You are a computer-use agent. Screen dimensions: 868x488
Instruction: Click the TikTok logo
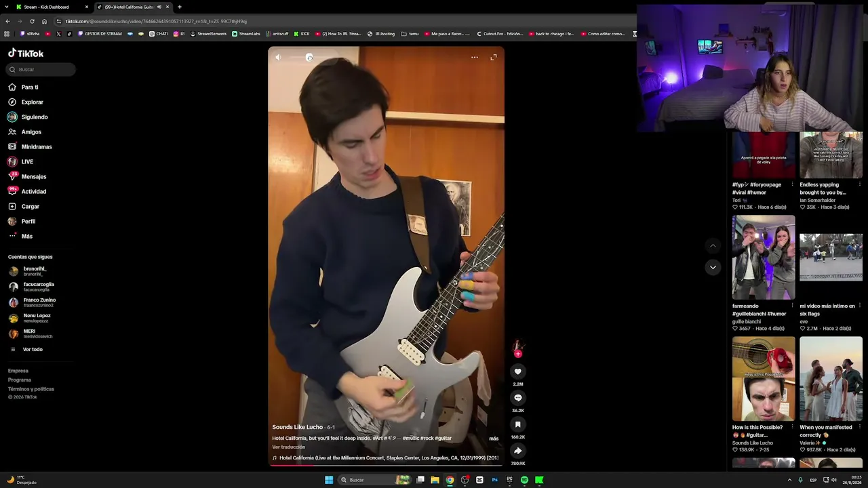pos(26,54)
